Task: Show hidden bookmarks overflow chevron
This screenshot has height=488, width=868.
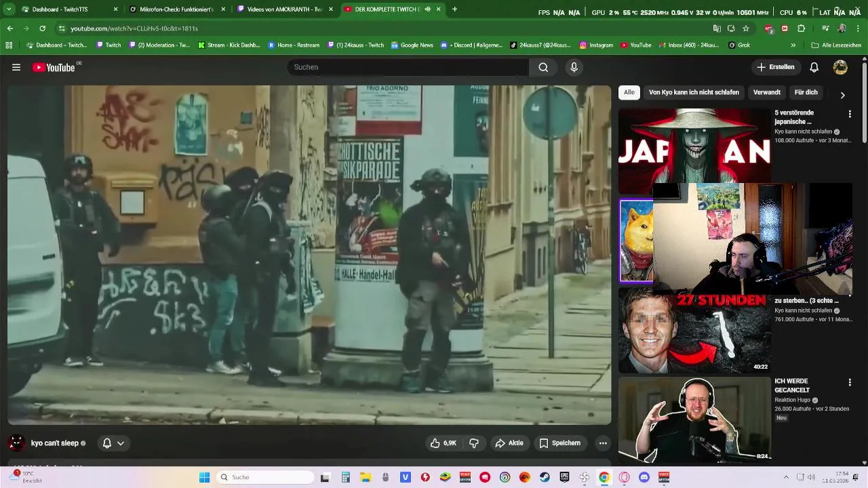Action: click(793, 45)
